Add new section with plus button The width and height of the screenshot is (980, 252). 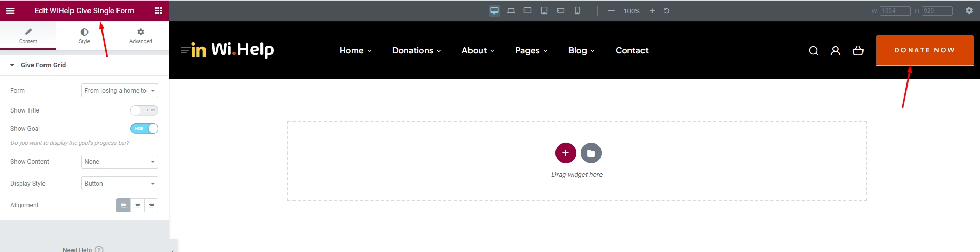click(x=565, y=153)
